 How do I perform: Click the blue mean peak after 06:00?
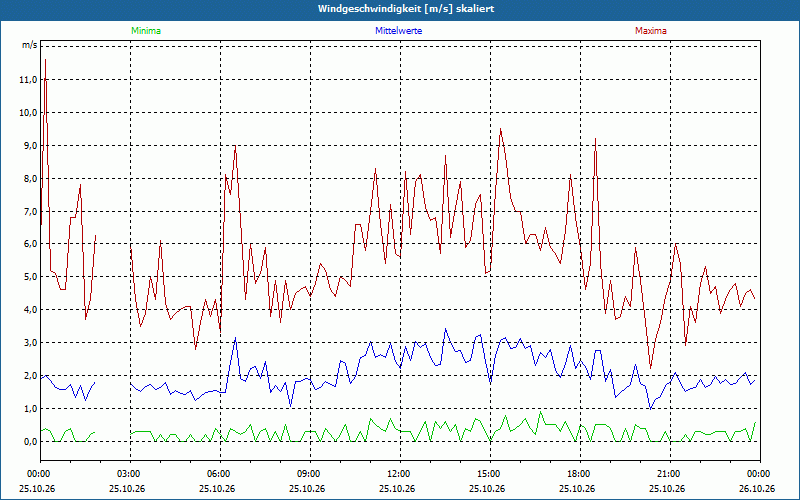click(235, 337)
